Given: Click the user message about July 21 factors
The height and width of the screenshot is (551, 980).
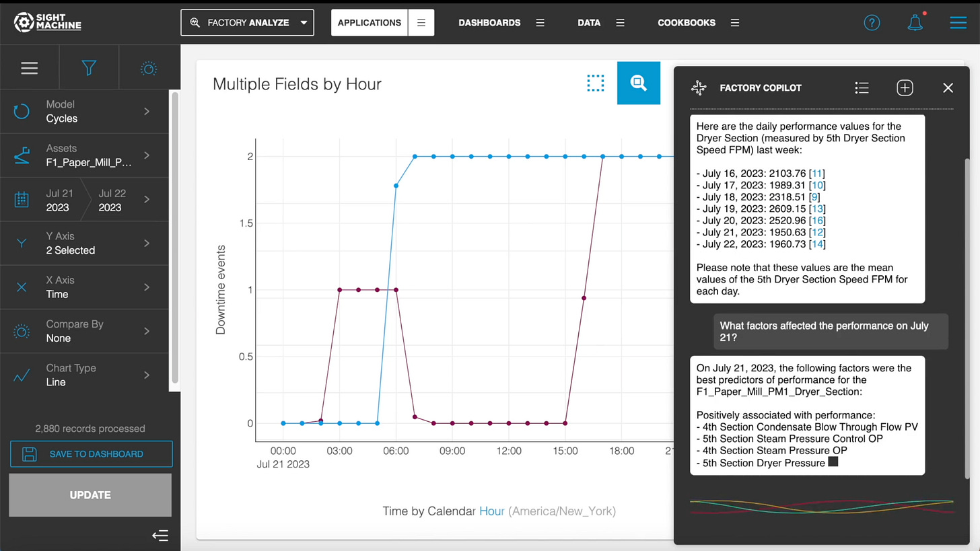Looking at the screenshot, I should 831,331.
